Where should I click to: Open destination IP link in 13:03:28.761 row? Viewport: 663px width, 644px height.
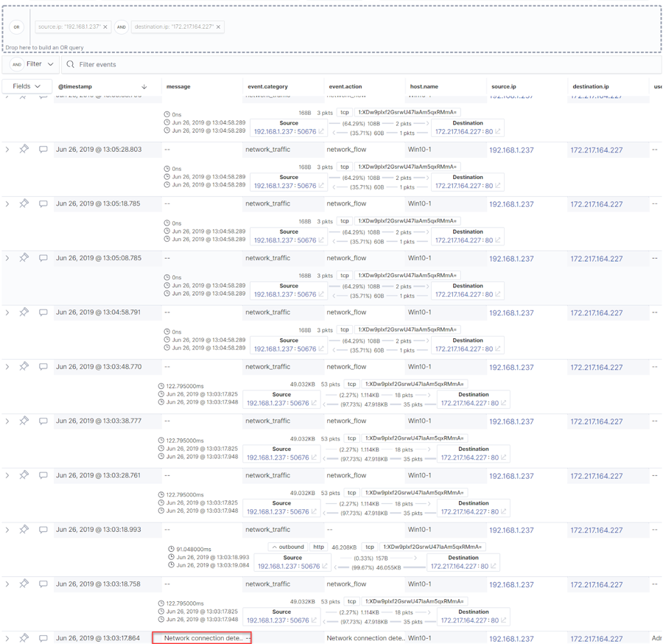pyautogui.click(x=596, y=476)
